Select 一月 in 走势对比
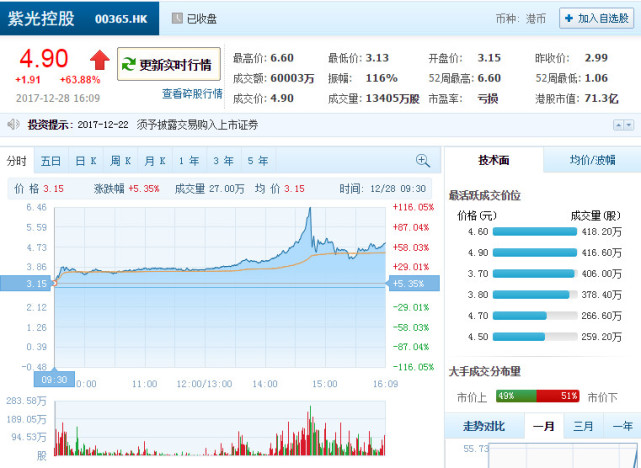This screenshot has height=468, width=641. (544, 426)
